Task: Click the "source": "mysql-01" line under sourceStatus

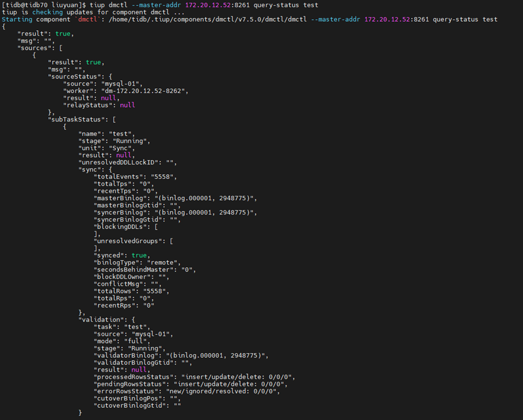Action: point(103,83)
